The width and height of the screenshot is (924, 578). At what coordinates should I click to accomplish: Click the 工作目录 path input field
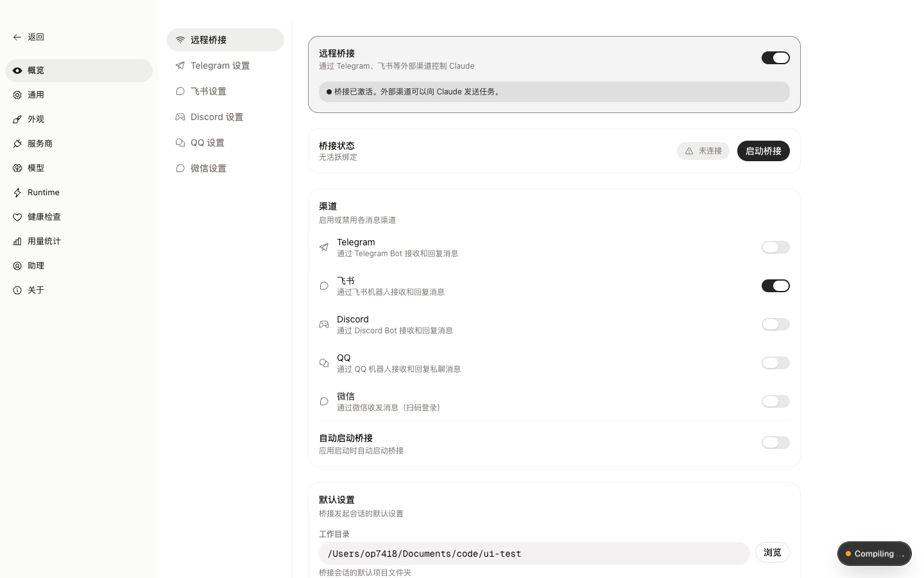click(x=535, y=554)
